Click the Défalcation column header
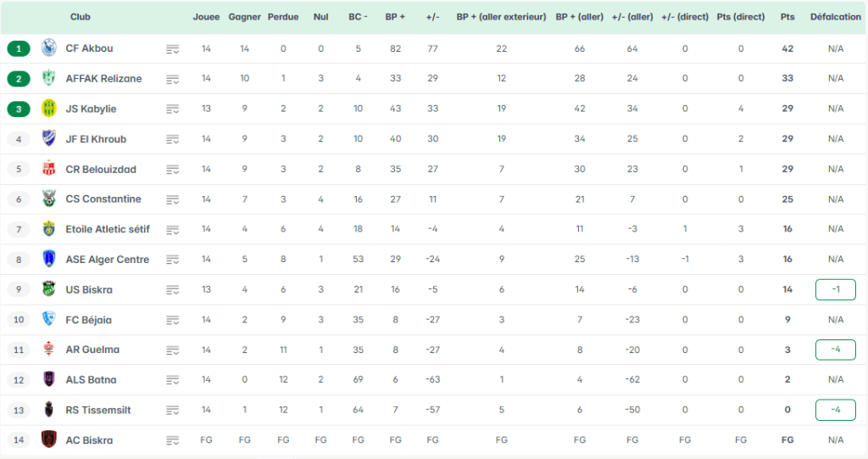 point(835,17)
